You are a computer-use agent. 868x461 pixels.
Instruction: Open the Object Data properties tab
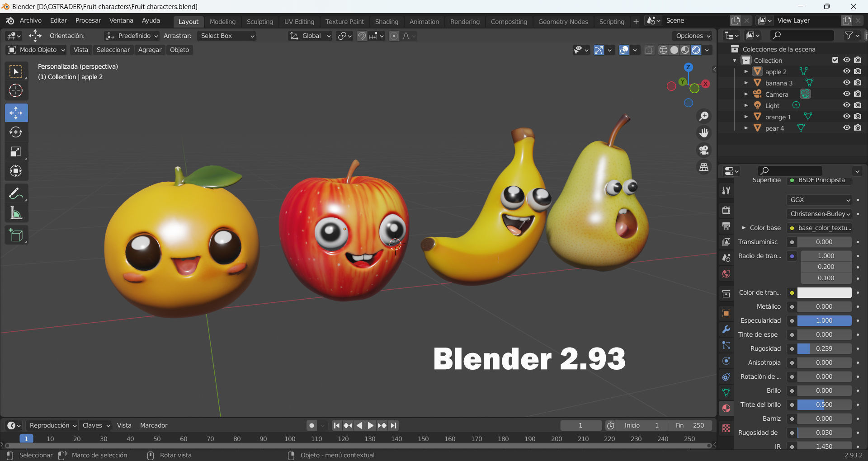click(x=726, y=392)
